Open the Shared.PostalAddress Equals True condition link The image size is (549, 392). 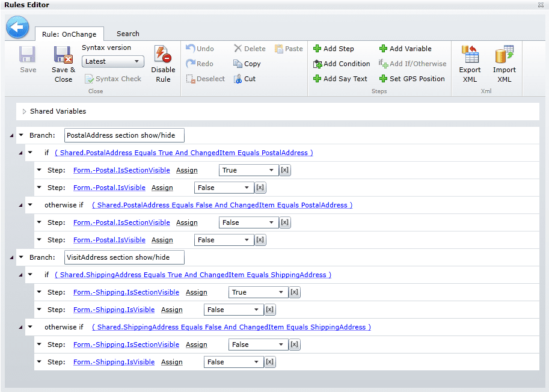click(x=185, y=152)
